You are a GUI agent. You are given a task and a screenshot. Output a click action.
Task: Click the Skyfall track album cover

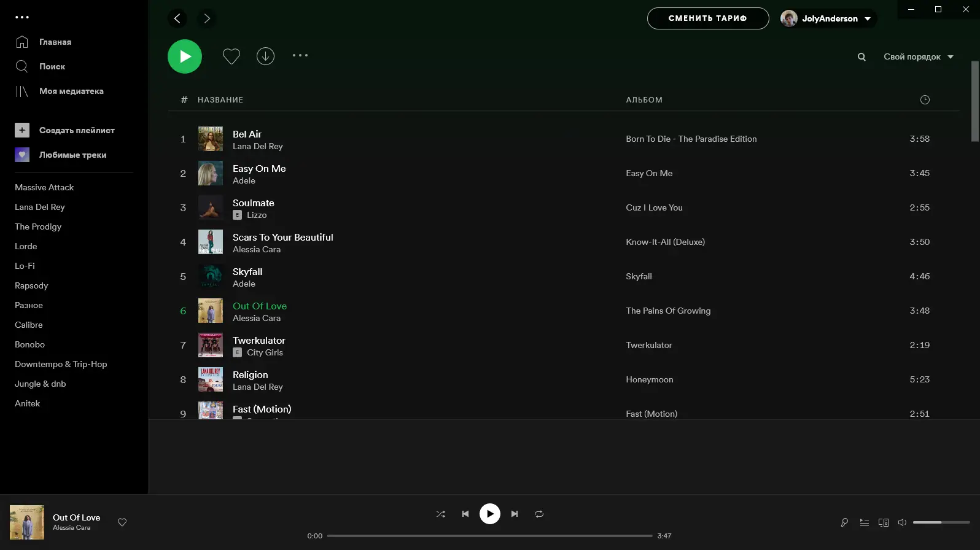(211, 276)
